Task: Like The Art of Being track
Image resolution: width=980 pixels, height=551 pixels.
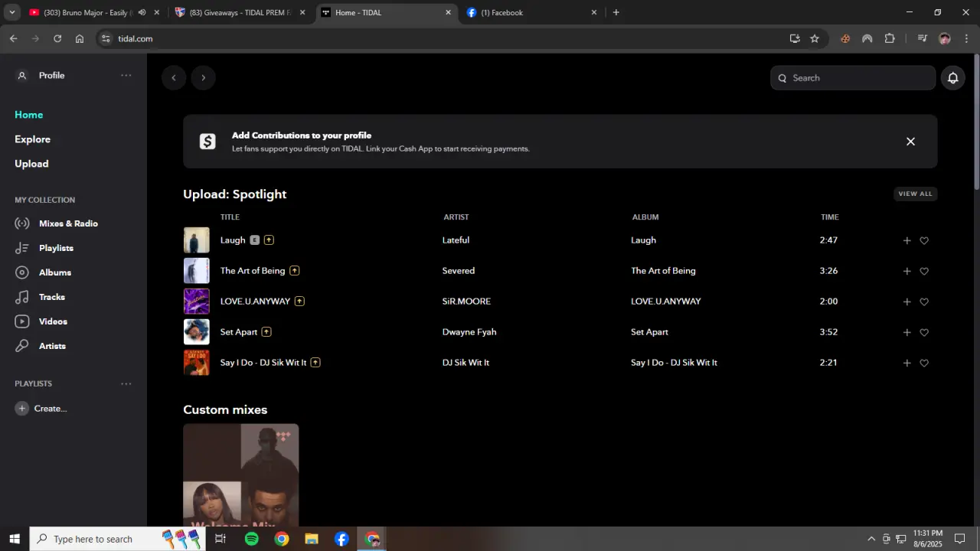Action: tap(924, 271)
